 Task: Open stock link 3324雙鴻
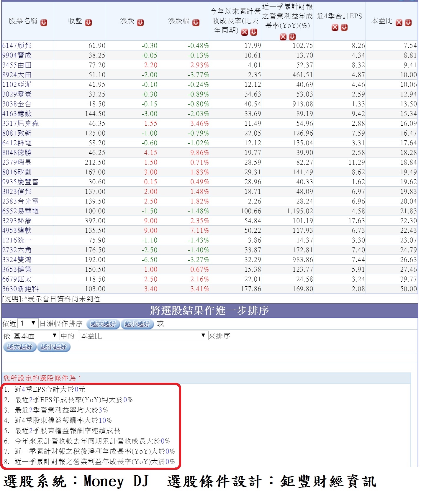click(17, 260)
